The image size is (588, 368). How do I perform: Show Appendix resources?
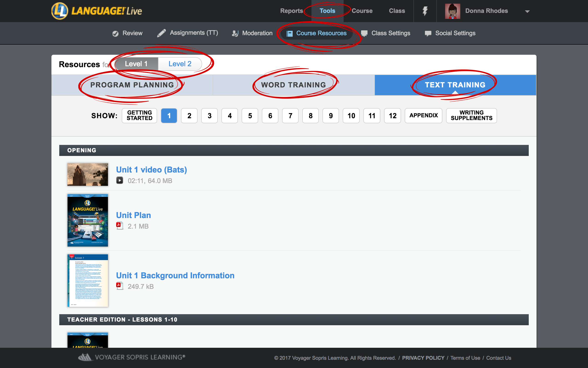[x=424, y=116]
